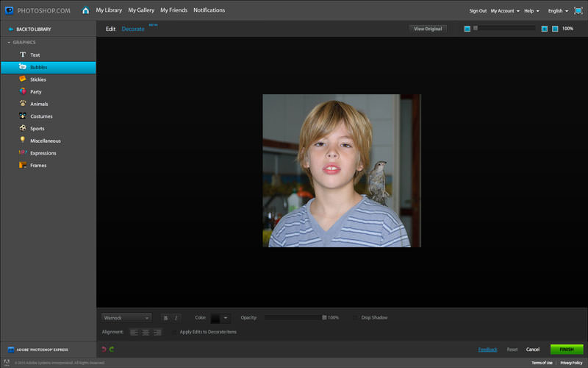This screenshot has width=588, height=368.
Task: Click the black color swatch
Action: (x=215, y=318)
